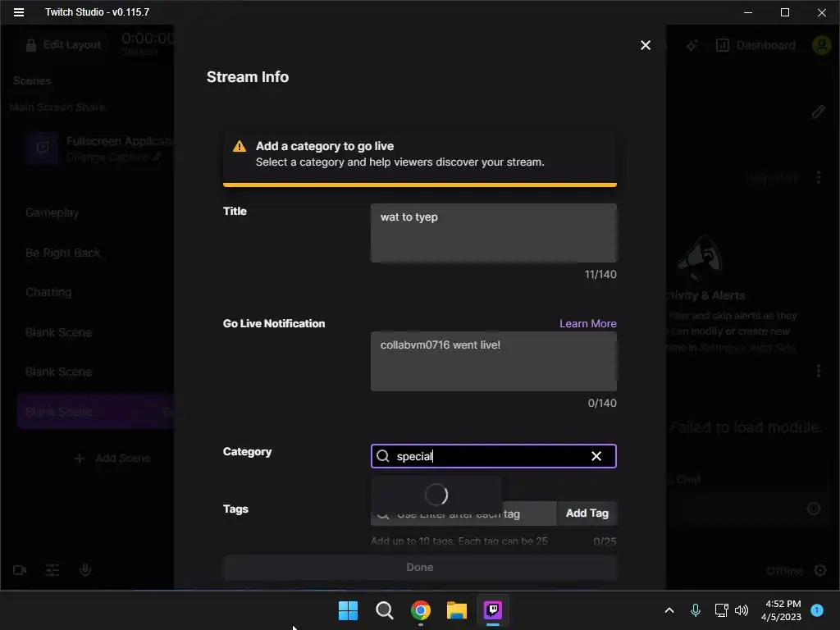Open the Dashboard from the top bar
The width and height of the screenshot is (840, 630).
(x=756, y=45)
